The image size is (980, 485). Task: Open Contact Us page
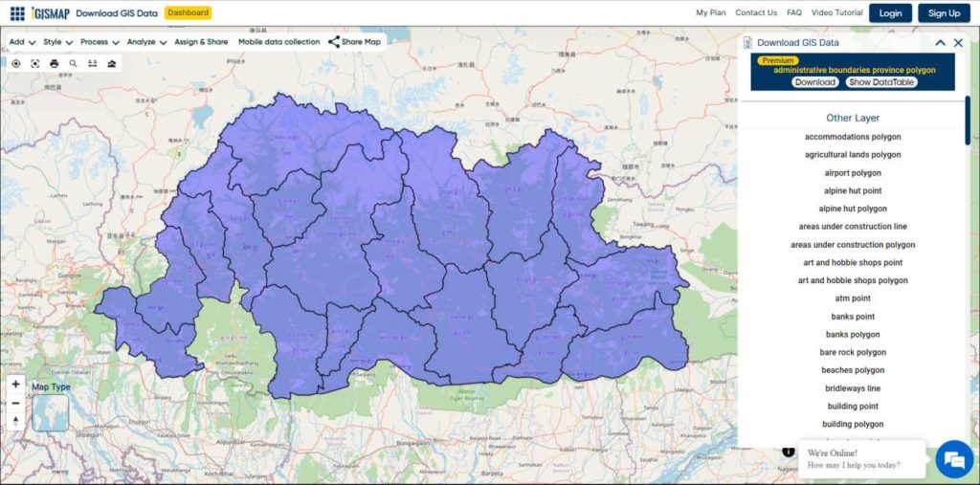coord(756,12)
